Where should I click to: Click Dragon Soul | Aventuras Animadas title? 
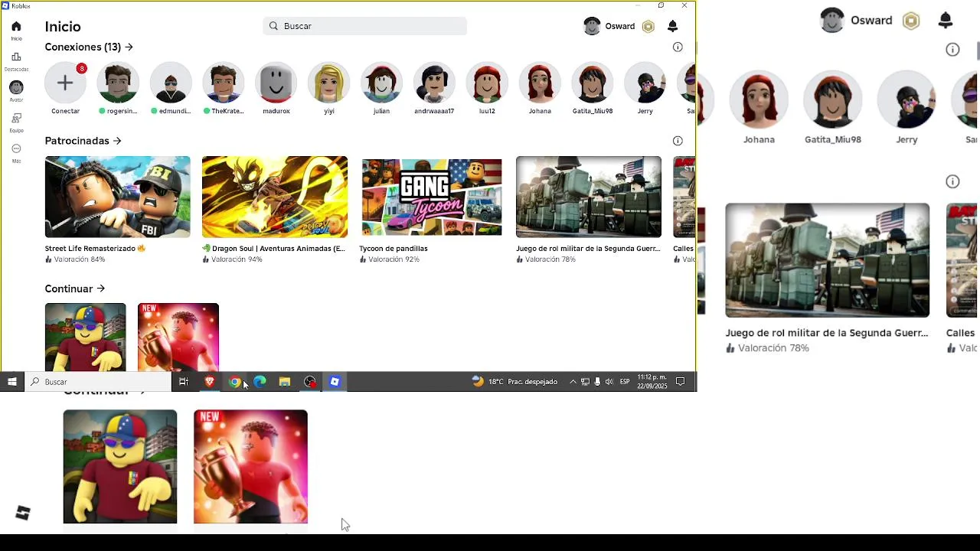pyautogui.click(x=273, y=249)
